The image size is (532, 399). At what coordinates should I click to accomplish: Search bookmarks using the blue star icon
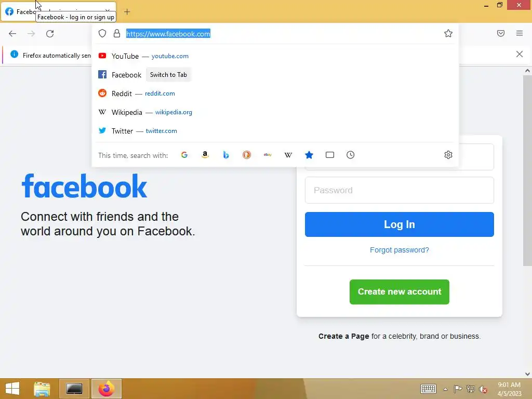(309, 155)
